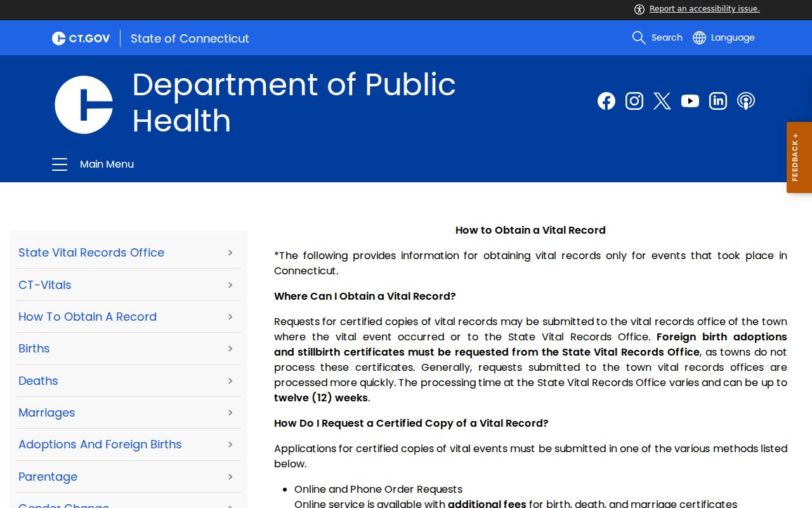Click 'Where Can I Obtain a Vital Record?' heading

[365, 297]
